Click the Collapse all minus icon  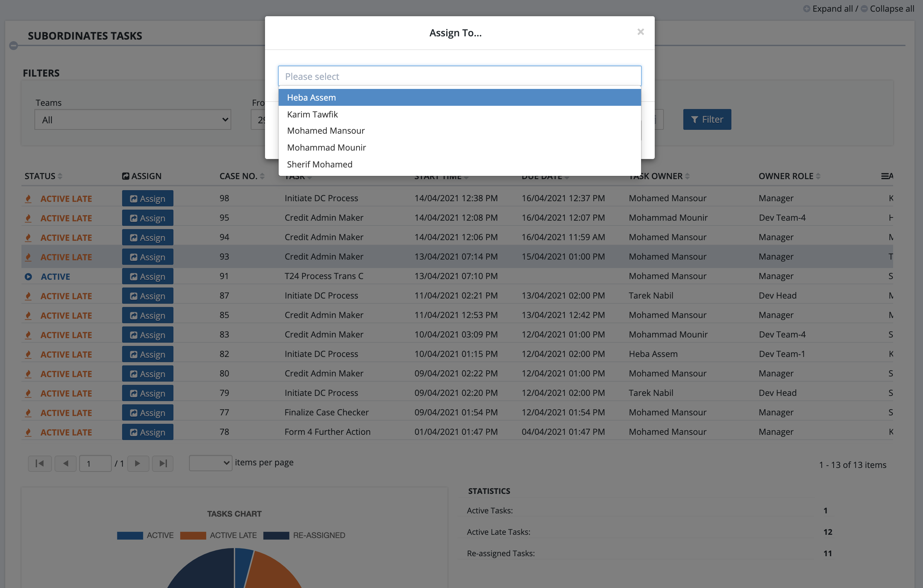864,8
